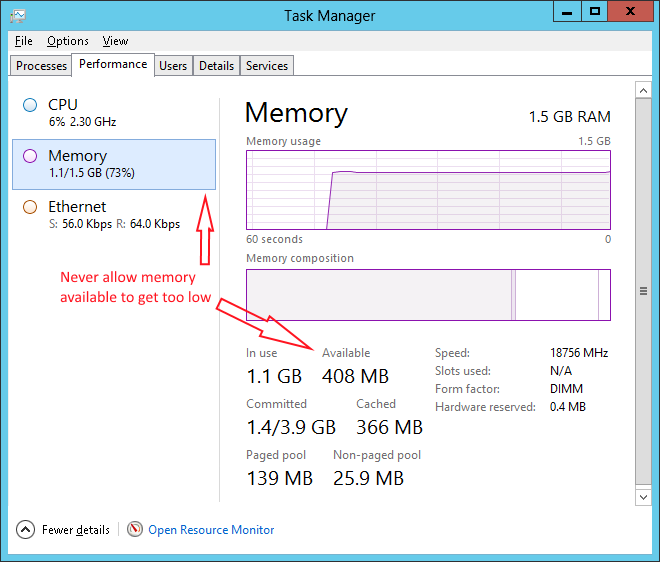Select the Ethernet circle icon

point(30,207)
